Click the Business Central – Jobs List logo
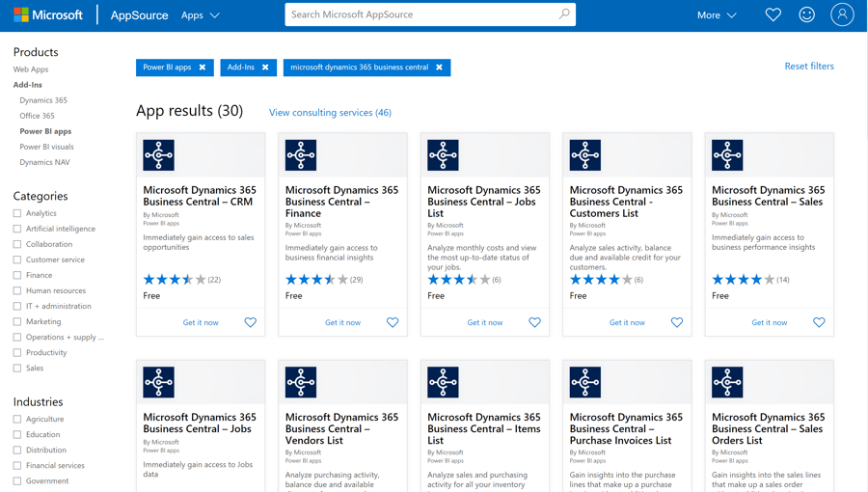The width and height of the screenshot is (868, 492). (443, 155)
